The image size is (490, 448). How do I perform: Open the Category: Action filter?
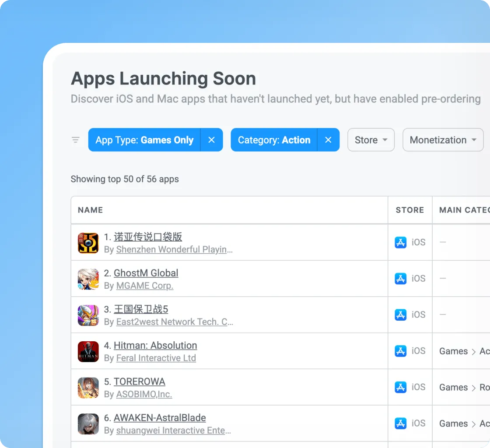point(274,140)
